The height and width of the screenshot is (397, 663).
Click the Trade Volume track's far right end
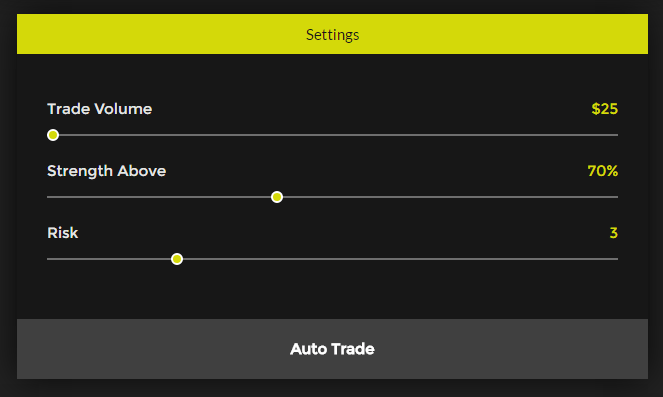(x=615, y=135)
